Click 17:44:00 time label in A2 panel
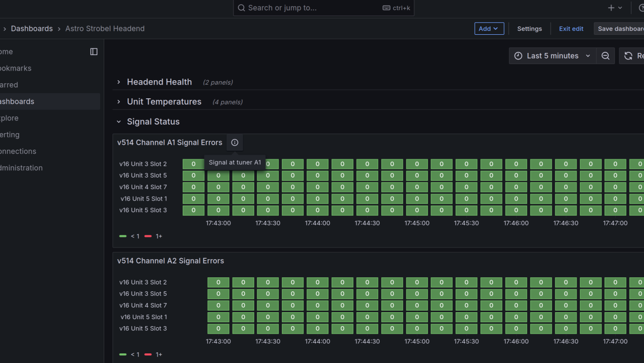 (x=318, y=341)
